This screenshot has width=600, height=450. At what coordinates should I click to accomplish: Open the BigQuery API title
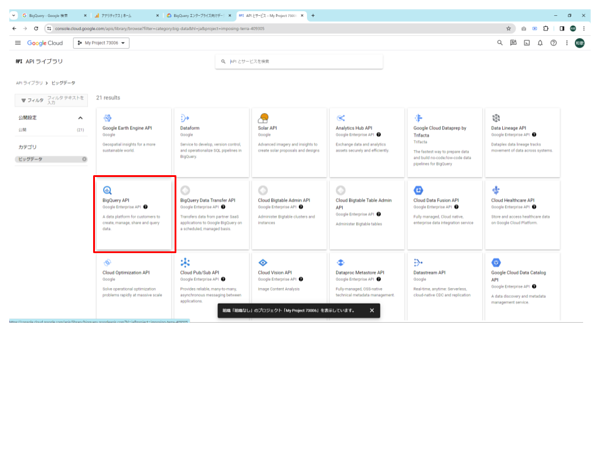tap(116, 200)
